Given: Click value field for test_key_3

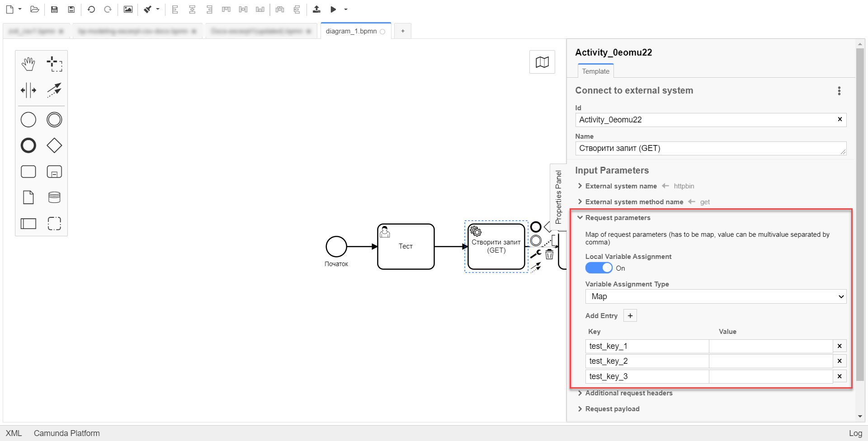Looking at the screenshot, I should 771,376.
